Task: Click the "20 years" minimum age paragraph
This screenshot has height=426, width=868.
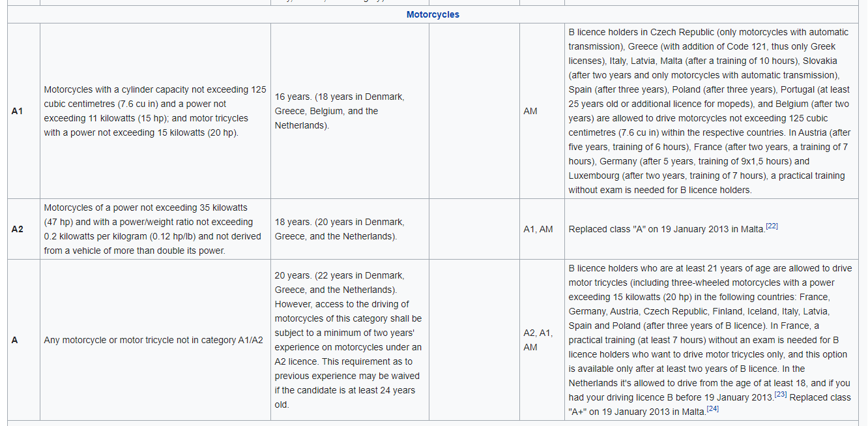Action: pyautogui.click(x=349, y=340)
